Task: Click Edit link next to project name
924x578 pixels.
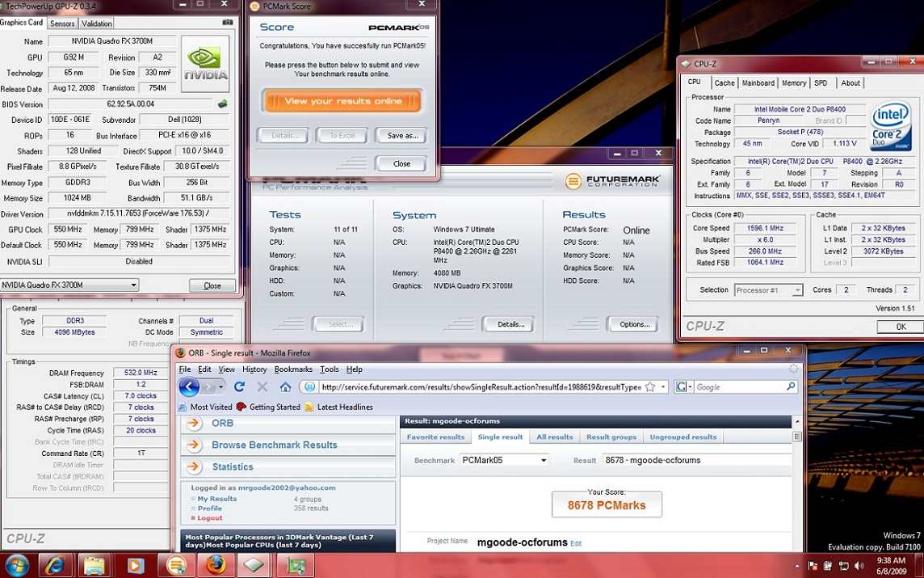Action: click(x=576, y=544)
